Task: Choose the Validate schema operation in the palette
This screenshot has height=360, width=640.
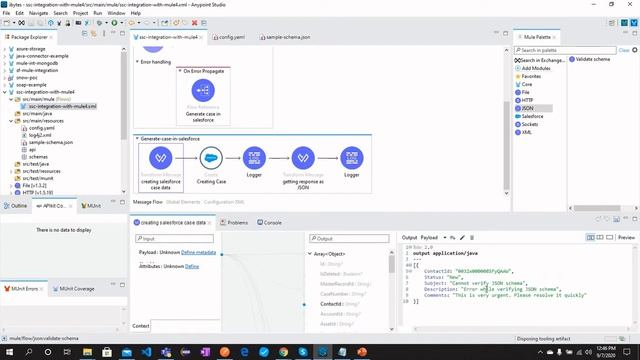Action: point(589,59)
